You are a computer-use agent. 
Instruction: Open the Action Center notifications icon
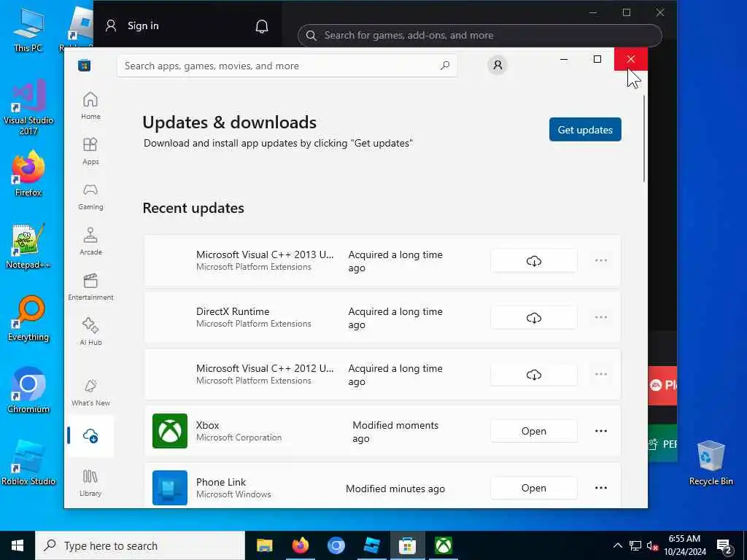[x=724, y=547]
